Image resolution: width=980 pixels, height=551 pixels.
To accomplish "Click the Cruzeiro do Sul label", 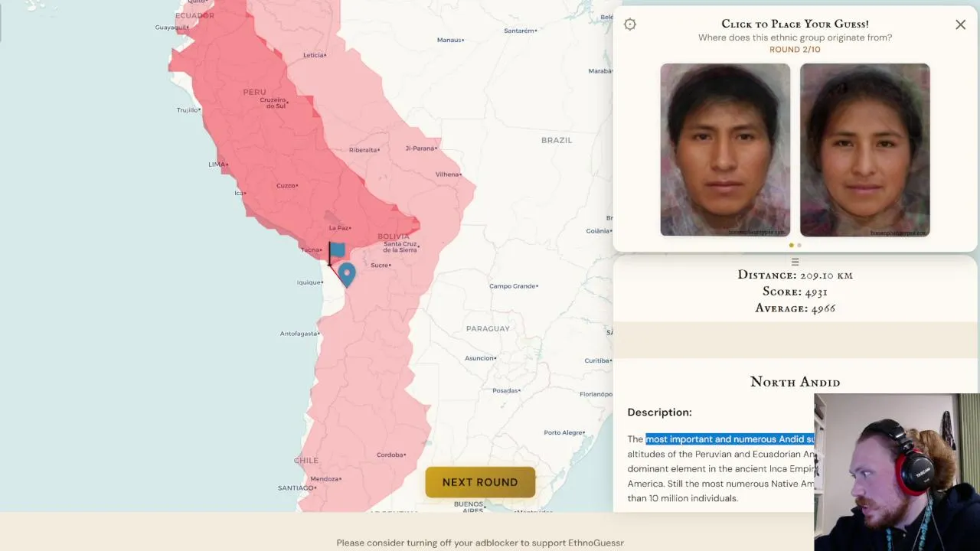I will coord(275,103).
